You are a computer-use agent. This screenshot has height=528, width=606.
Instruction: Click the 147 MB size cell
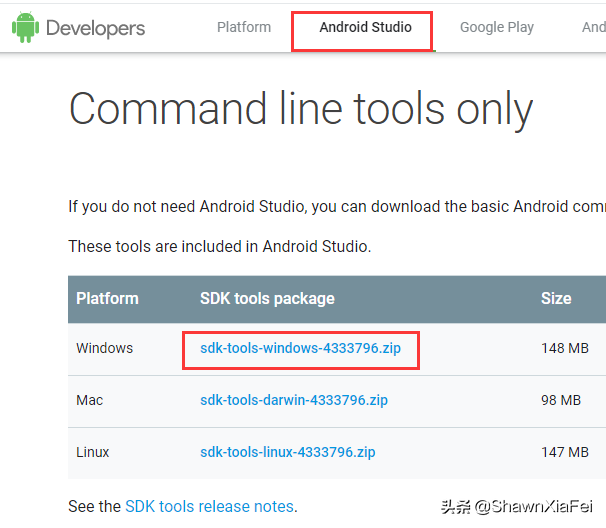coord(565,452)
